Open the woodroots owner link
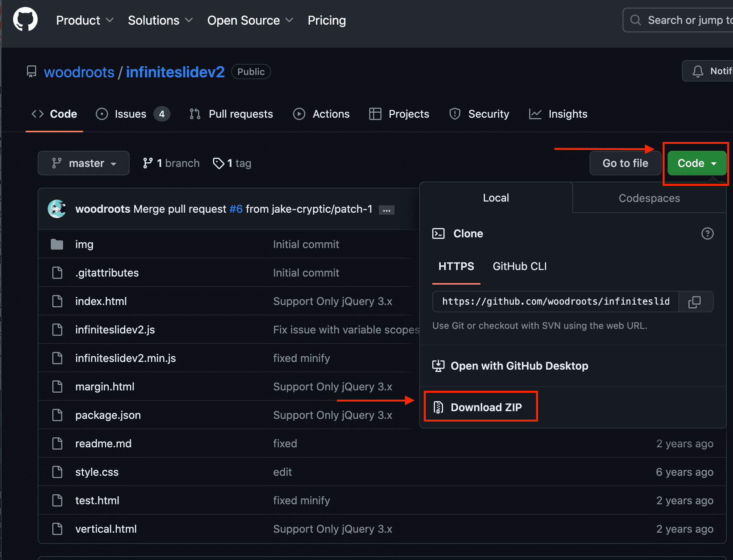The image size is (733, 560). (79, 72)
